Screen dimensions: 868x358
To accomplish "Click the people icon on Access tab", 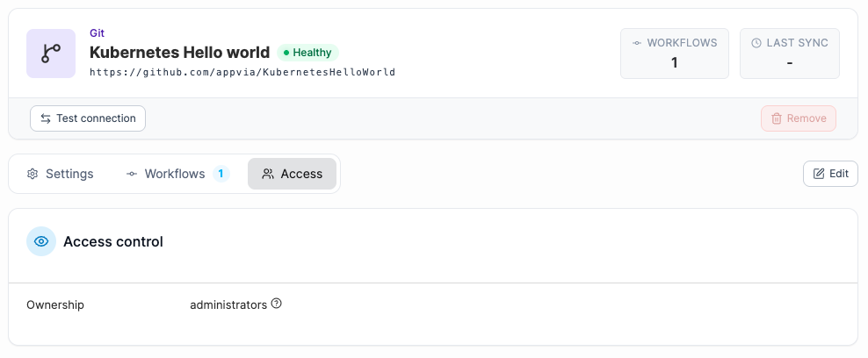I will click(x=268, y=174).
